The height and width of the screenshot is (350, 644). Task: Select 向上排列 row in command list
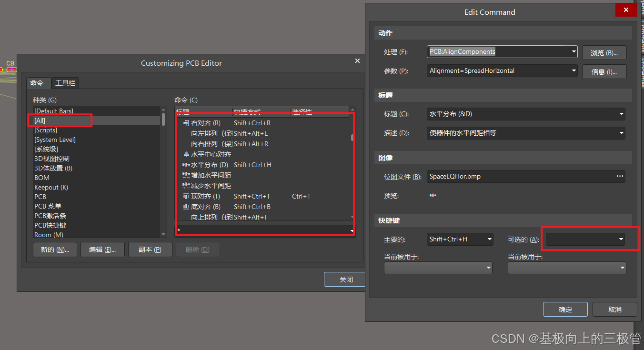263,217
